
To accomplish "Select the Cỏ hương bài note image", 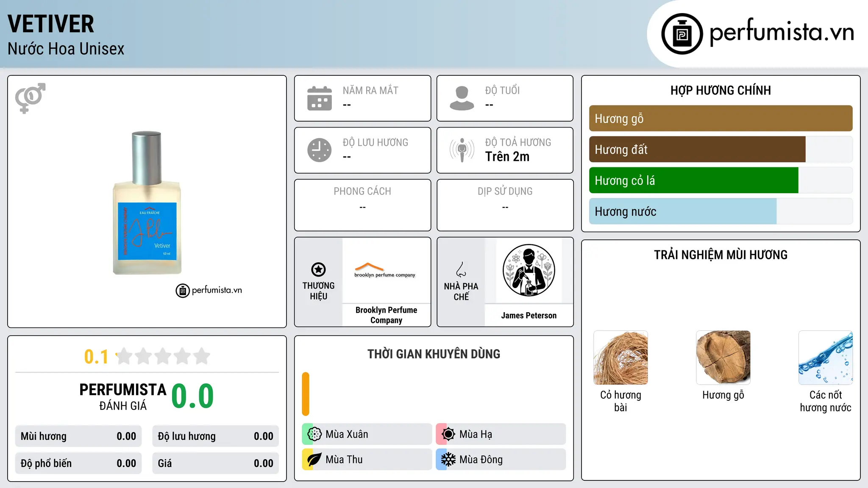I will (620, 358).
